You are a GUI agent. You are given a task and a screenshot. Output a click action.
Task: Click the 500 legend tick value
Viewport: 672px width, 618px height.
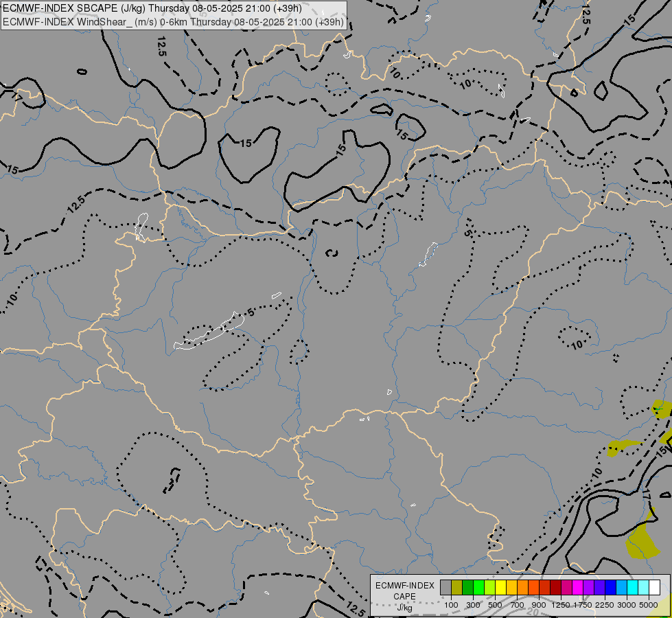(x=495, y=605)
